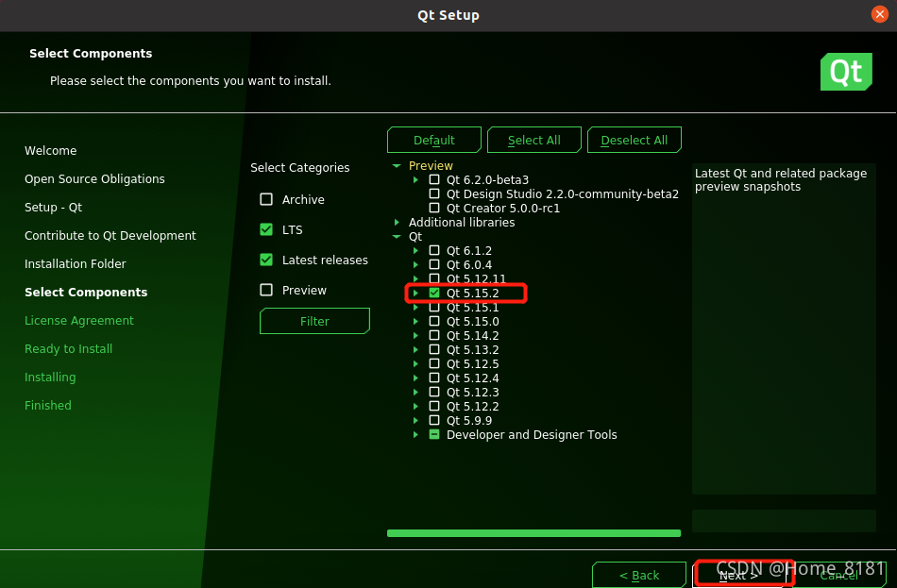Viewport: 897px width, 588px height.
Task: Select the Preview tree label
Action: pos(431,166)
